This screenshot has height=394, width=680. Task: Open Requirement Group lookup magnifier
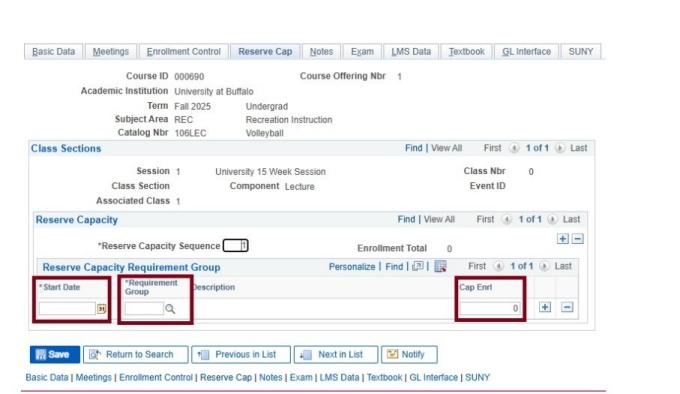(170, 309)
